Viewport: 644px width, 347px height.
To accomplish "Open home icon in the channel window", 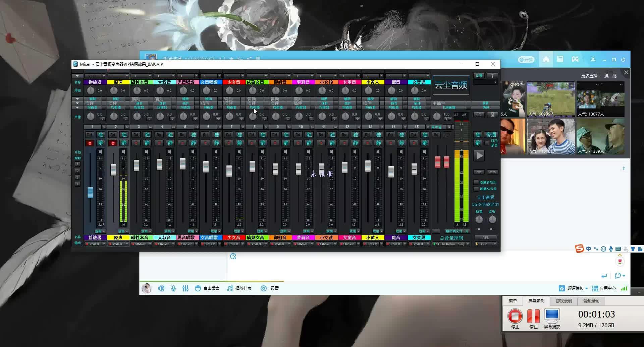I will point(546,59).
